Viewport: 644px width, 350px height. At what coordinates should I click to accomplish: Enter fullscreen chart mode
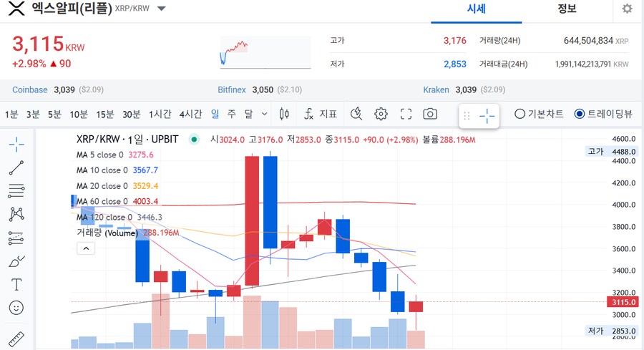click(406, 114)
